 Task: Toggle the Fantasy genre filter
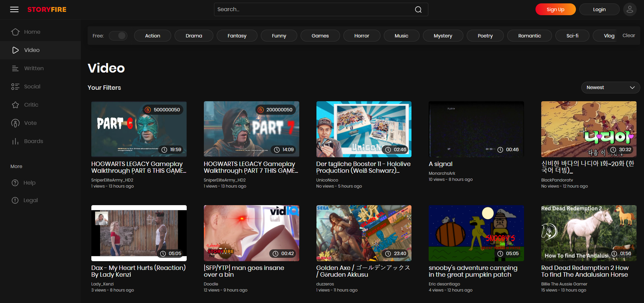(237, 36)
